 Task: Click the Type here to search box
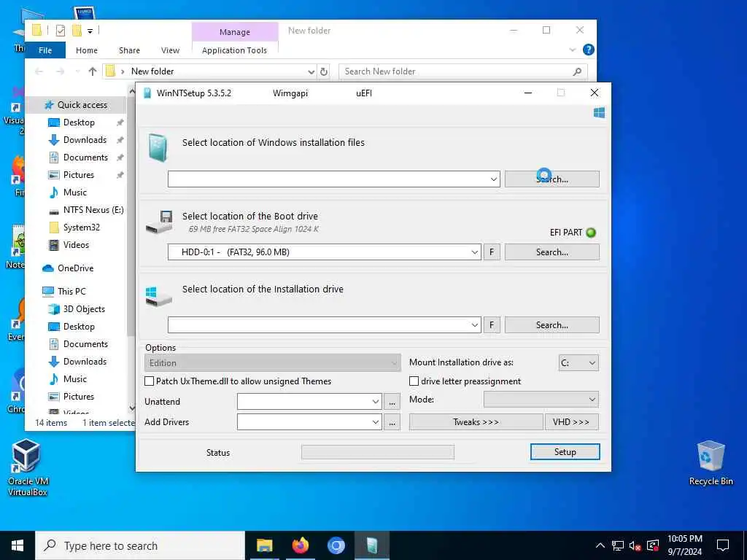pos(141,545)
